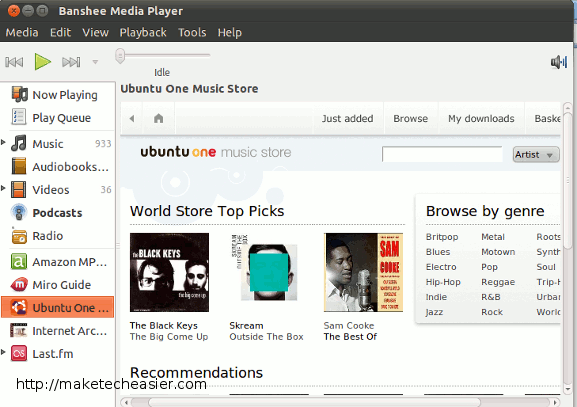Viewport: 577px width, 407px height.
Task: Browse the Jazz genre
Action: 434,312
